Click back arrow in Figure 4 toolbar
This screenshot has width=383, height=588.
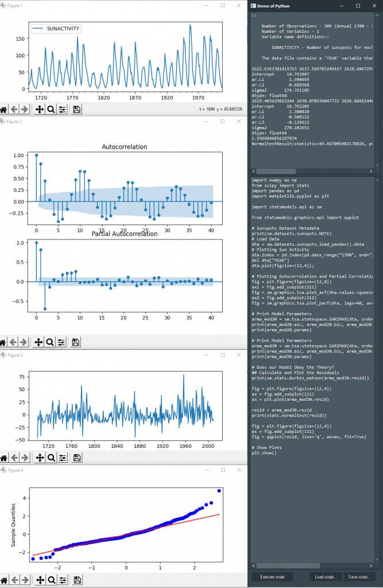(14, 580)
